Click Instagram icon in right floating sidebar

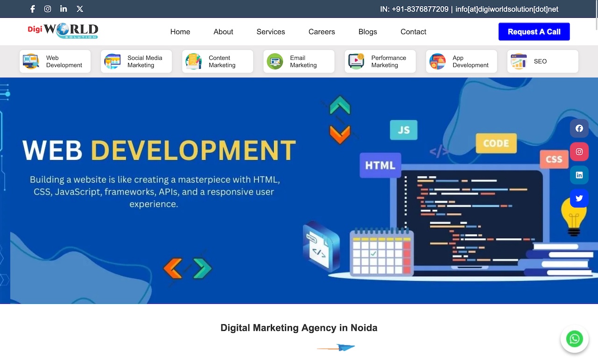click(x=579, y=152)
